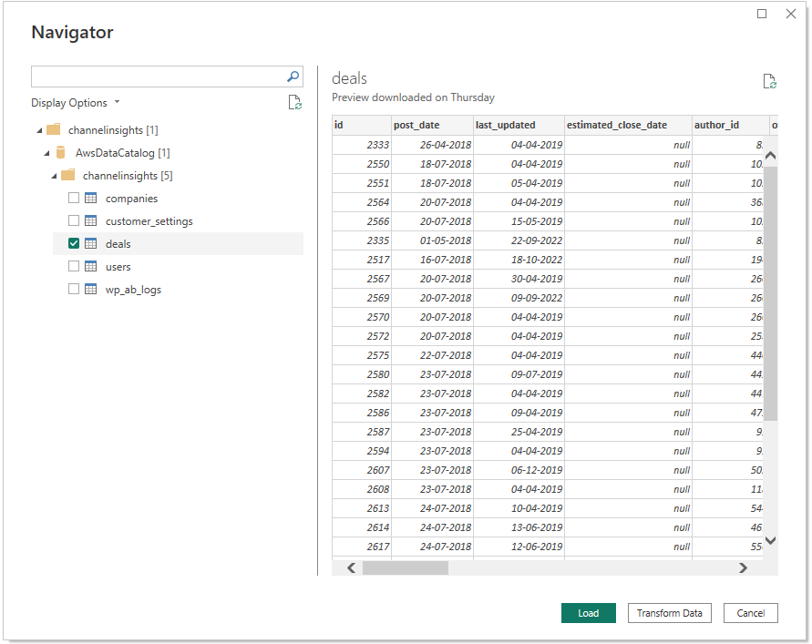Close the Navigator dialog
The image size is (812, 644).
(x=791, y=14)
